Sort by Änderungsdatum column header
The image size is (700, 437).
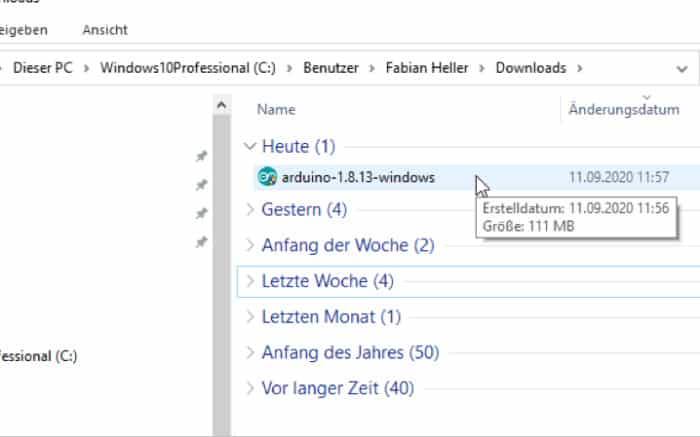[x=624, y=109]
